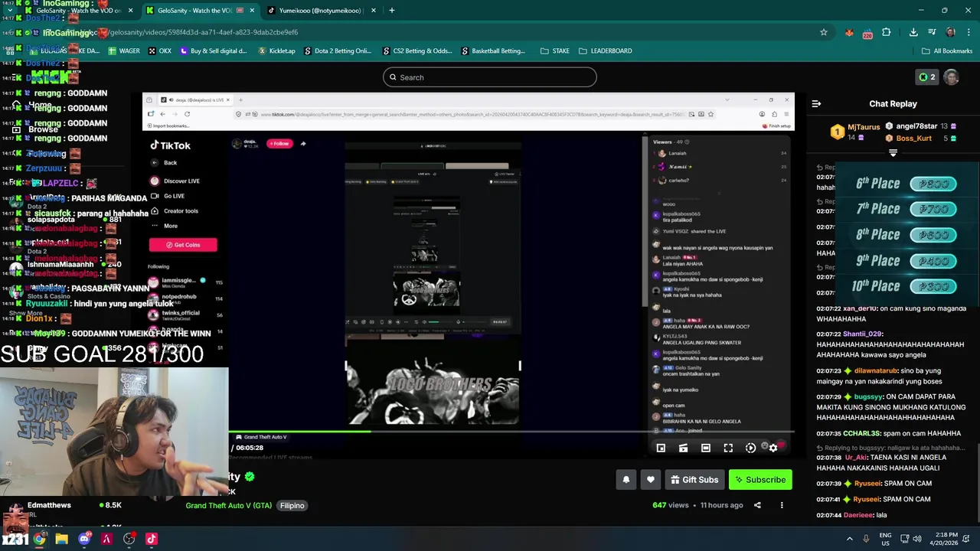Click the Kick search field

click(490, 77)
